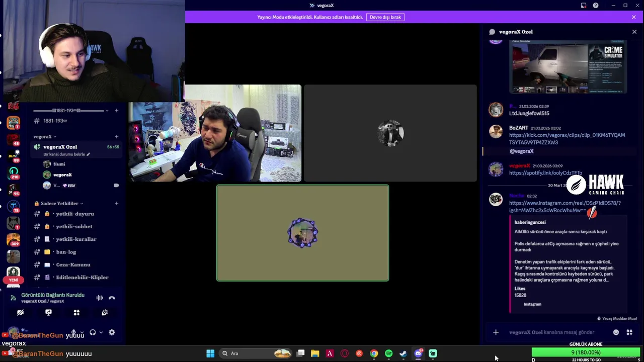Image resolution: width=644 pixels, height=362 pixels.
Task: Focus the webcam video tile in call
Action: click(215, 133)
